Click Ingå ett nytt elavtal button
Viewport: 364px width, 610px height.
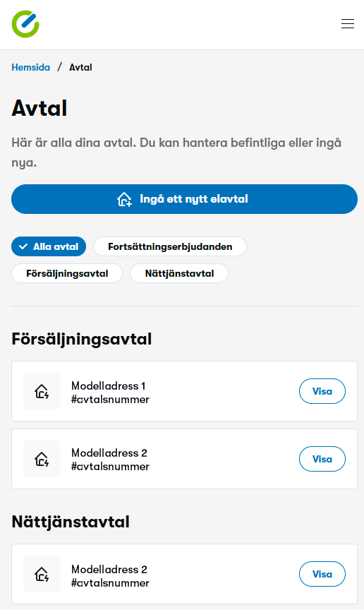(184, 199)
